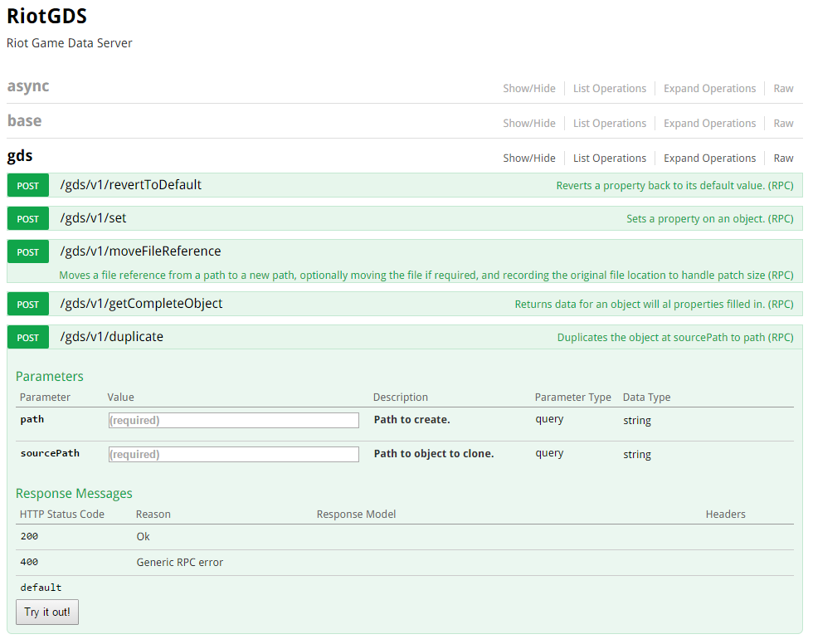Collapse the gds API section heading
Image resolution: width=813 pixels, height=644 pixels.
click(20, 156)
